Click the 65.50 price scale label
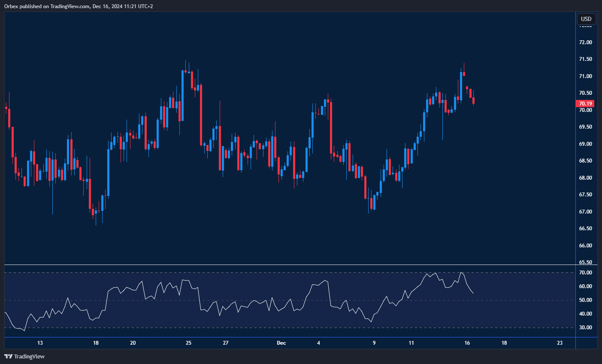 585,262
